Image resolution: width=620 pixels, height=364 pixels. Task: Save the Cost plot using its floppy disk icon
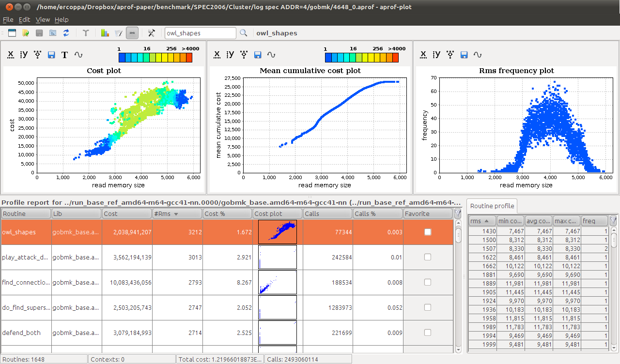click(51, 55)
